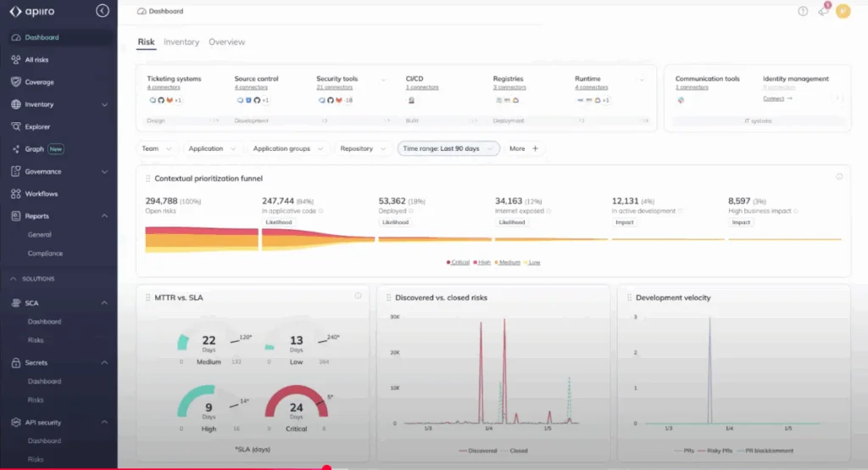Screen dimensions: 868x470
Task: Click the Inventory globe icon
Action: (x=15, y=104)
